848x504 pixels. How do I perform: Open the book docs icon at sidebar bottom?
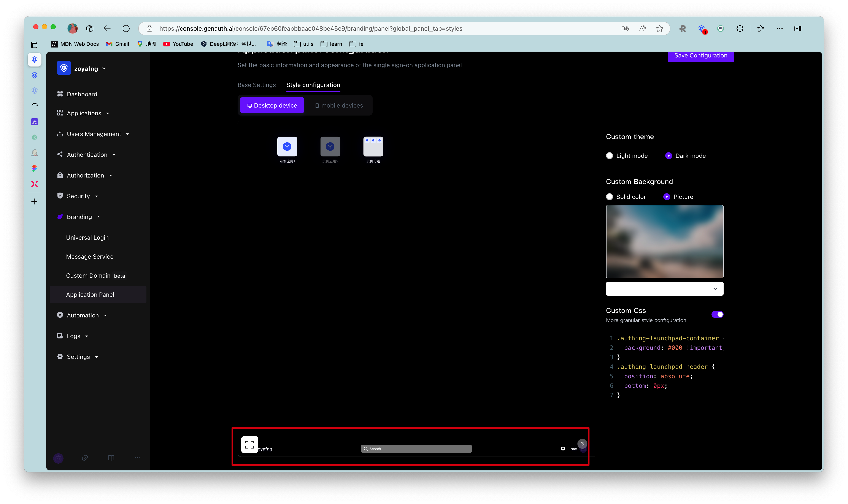111,458
